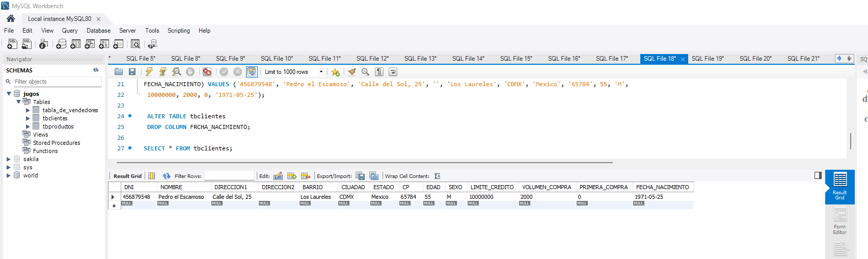Toggle invisible characters display
Image resolution: width=868 pixels, height=259 pixels.
point(379,72)
